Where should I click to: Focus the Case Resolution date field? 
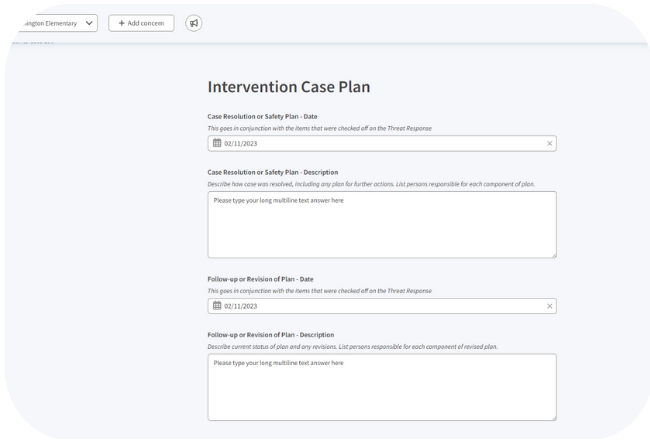380,144
